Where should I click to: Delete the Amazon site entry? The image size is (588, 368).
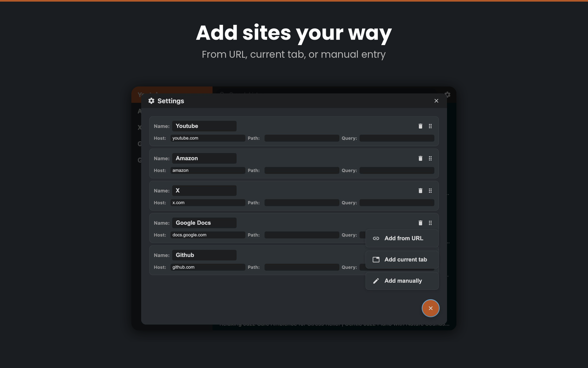point(420,158)
